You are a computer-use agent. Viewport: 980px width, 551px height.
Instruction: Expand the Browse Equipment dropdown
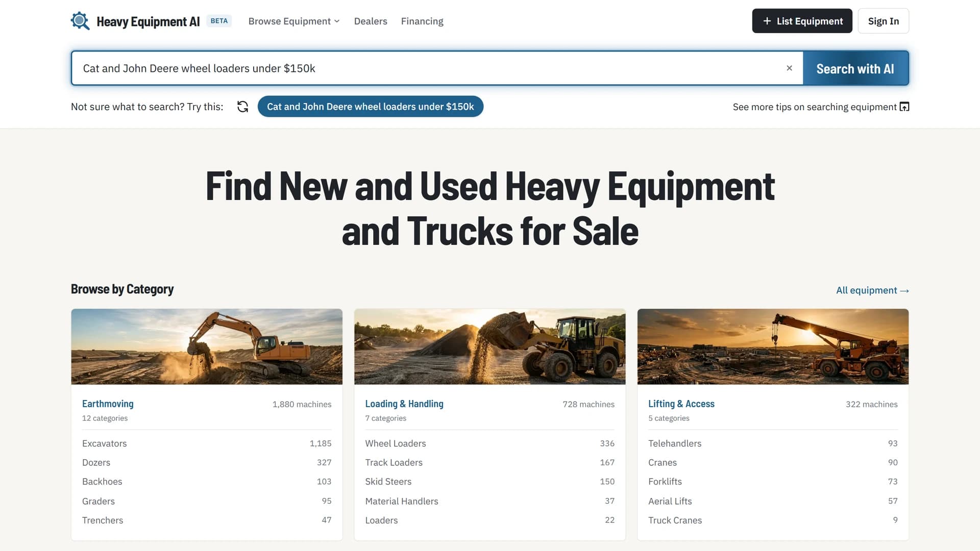(294, 21)
